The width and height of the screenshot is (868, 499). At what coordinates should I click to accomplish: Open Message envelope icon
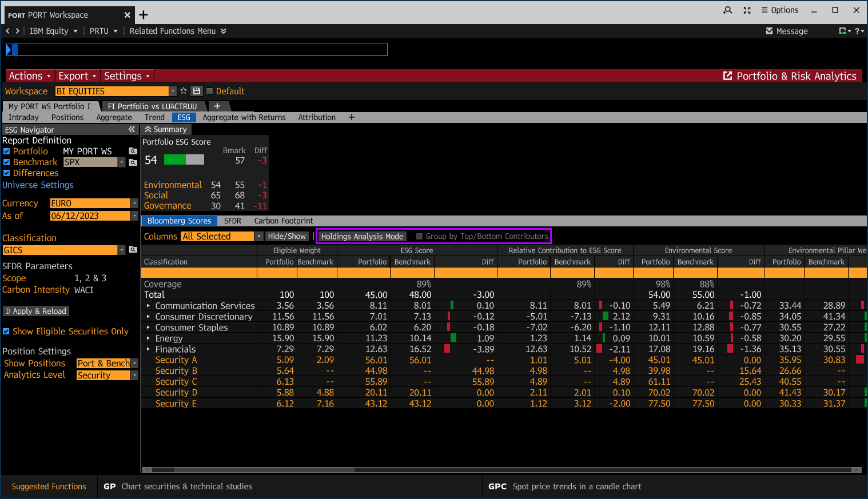pos(769,31)
